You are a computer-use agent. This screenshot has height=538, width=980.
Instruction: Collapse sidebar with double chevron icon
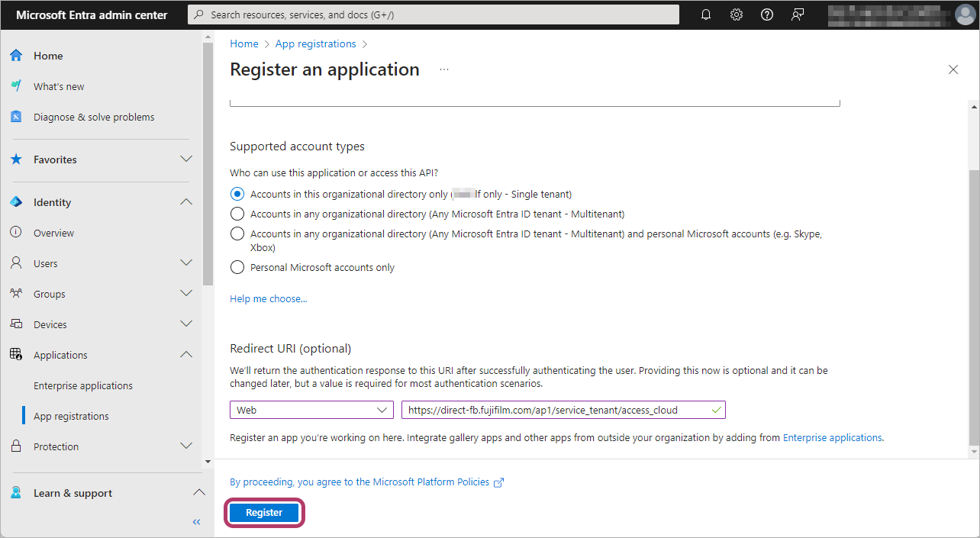pos(196,522)
